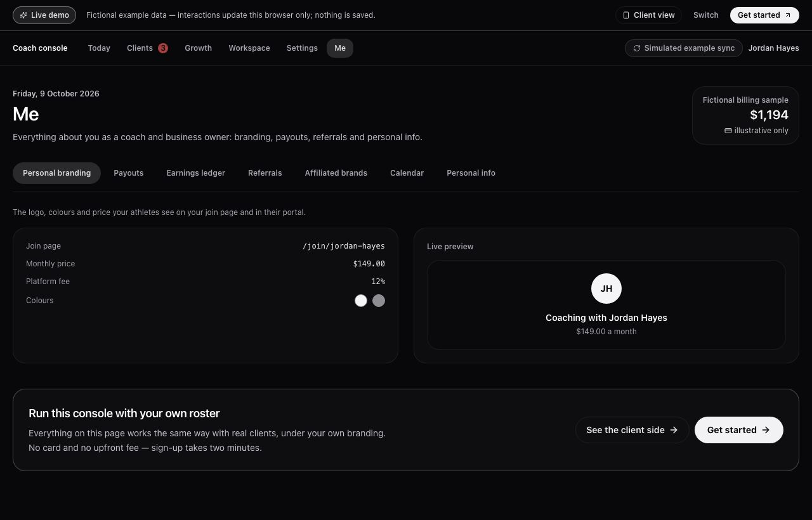Click the card icon beside illustrative only
This screenshot has height=520, width=812.
[728, 131]
